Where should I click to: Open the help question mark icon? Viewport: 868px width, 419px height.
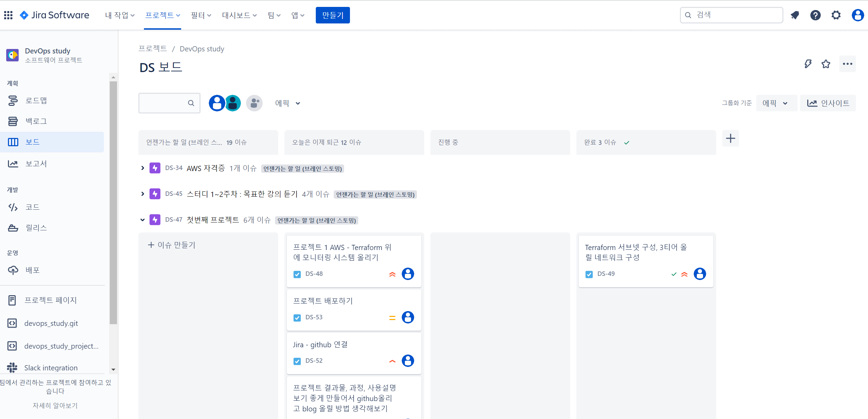pos(816,15)
